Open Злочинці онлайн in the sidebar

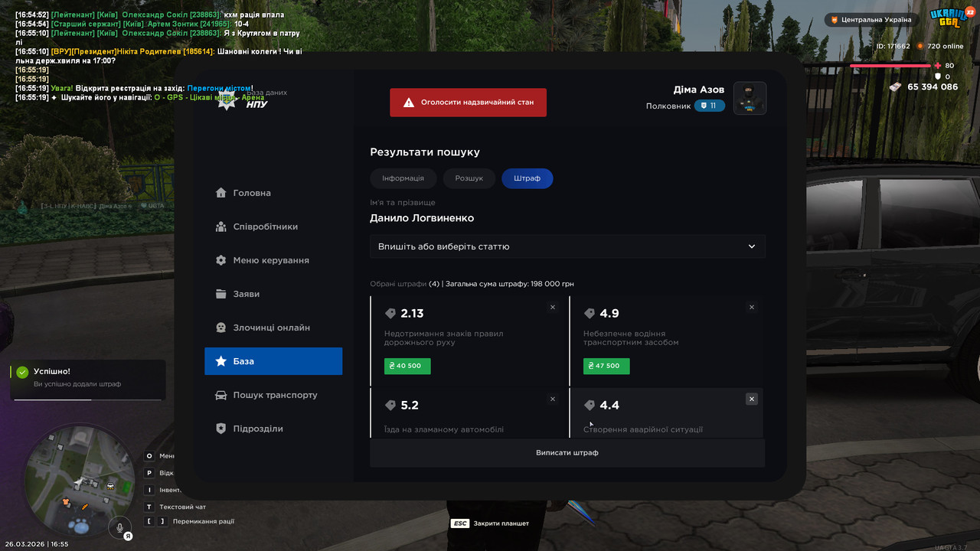273,328
